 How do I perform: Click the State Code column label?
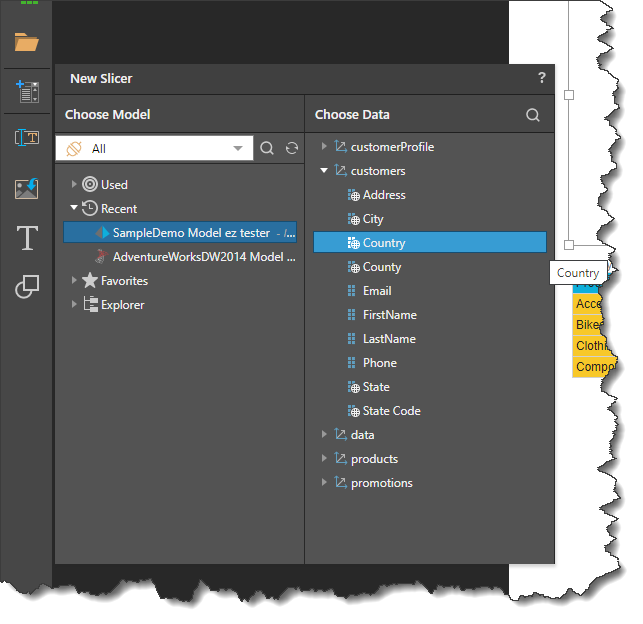[392, 411]
